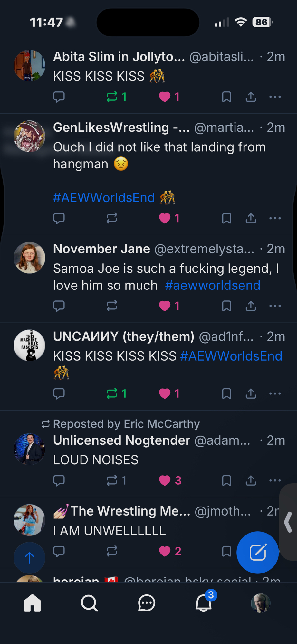
Task: Open more options on November Jane's post
Action: coord(275,306)
